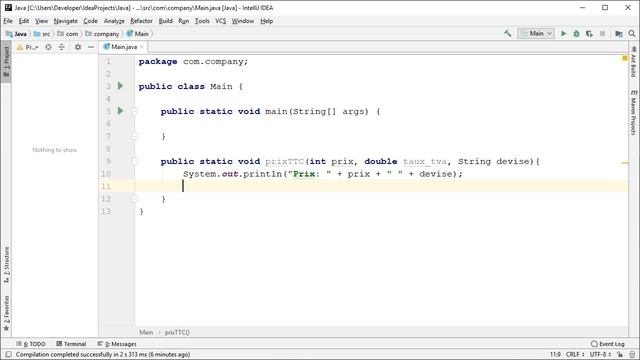Open the Ant Build side tab

click(633, 62)
